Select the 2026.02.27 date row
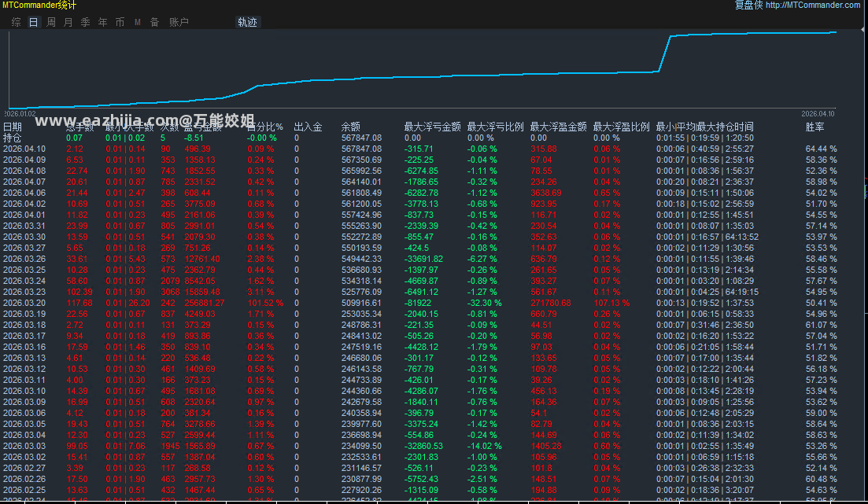The width and height of the screenshot is (868, 504). (421, 468)
